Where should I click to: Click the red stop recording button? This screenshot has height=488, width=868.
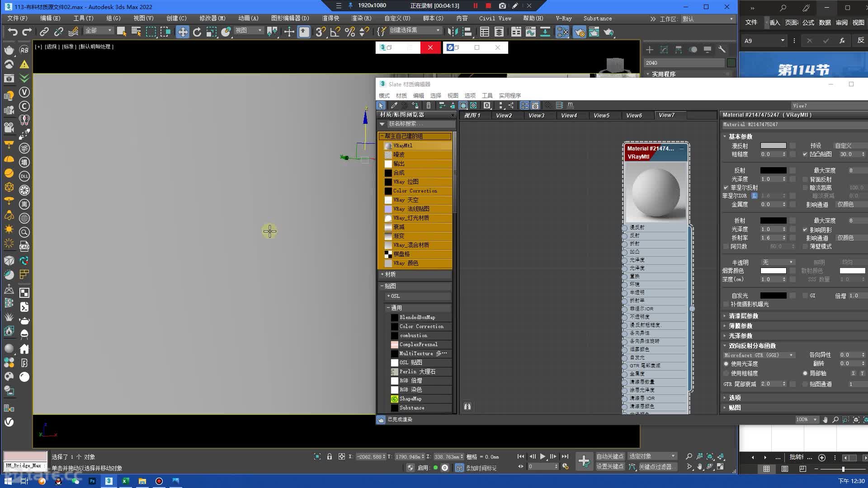click(488, 6)
